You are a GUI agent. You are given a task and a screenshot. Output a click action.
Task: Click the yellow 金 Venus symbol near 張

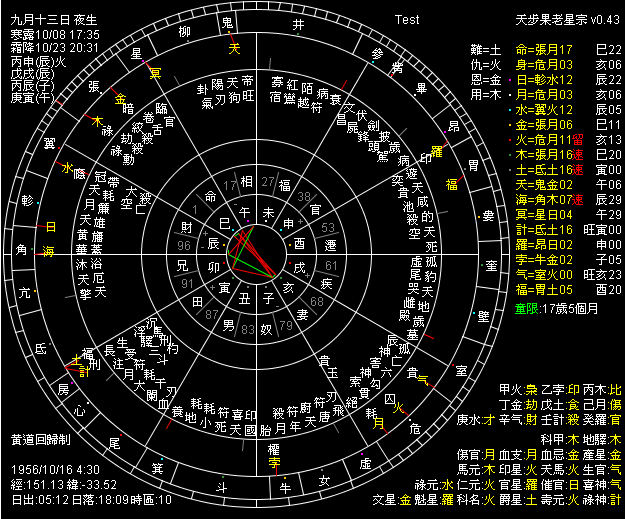click(x=120, y=100)
